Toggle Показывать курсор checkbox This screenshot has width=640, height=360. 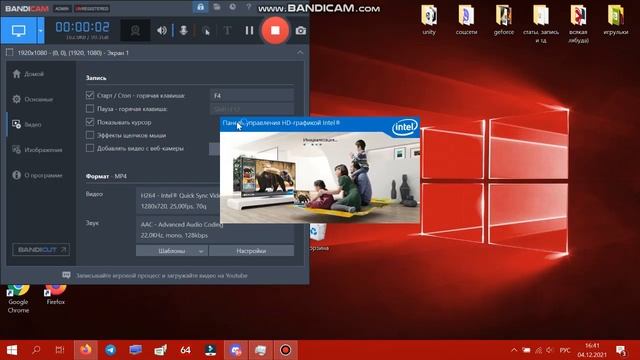[90, 122]
